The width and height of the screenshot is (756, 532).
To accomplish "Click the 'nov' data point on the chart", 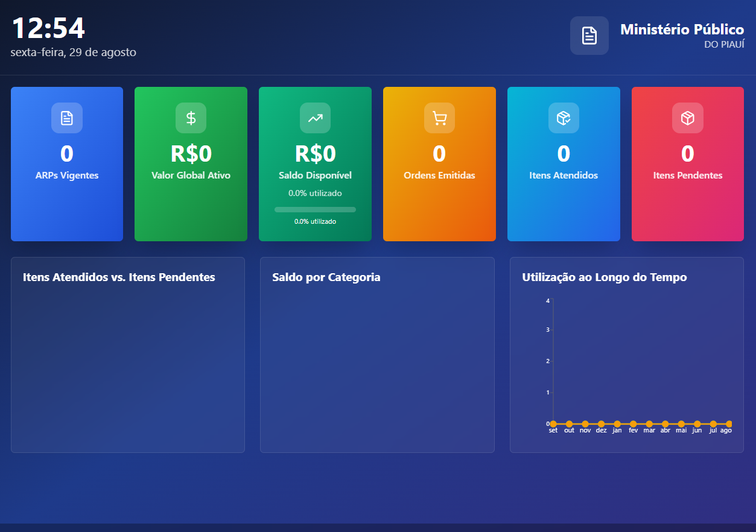I will [x=585, y=424].
